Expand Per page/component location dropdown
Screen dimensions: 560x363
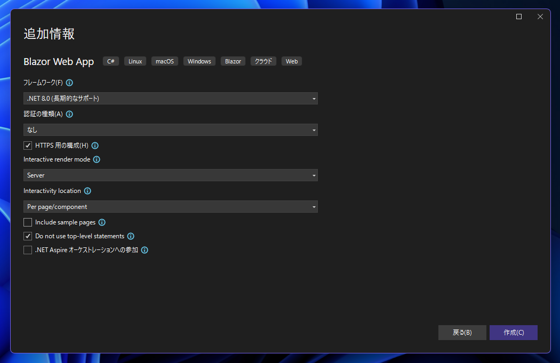(x=171, y=207)
